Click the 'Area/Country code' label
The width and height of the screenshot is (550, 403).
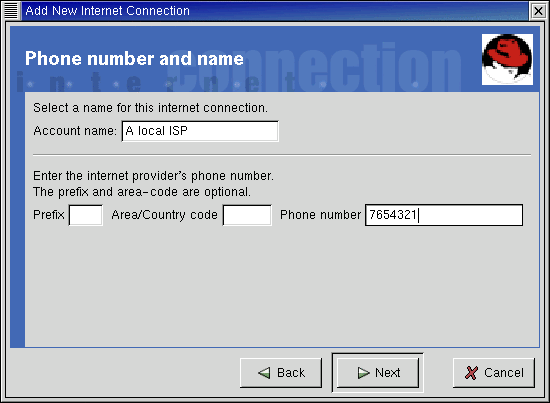click(165, 215)
